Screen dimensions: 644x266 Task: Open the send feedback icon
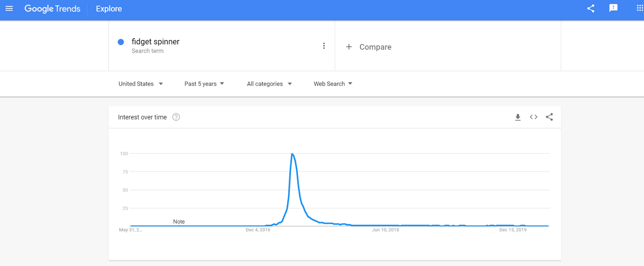[x=613, y=9]
